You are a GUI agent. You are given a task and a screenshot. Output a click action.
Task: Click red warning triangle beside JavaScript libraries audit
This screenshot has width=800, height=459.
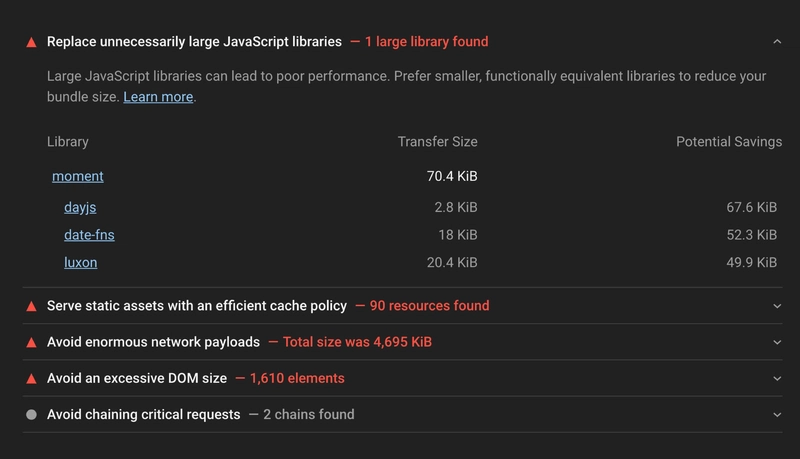31,42
